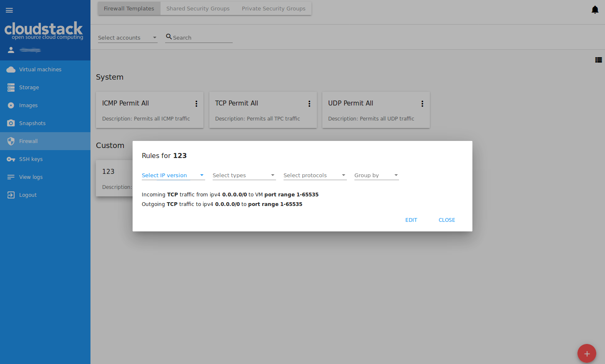Open TCP Permit All options menu

tap(309, 104)
